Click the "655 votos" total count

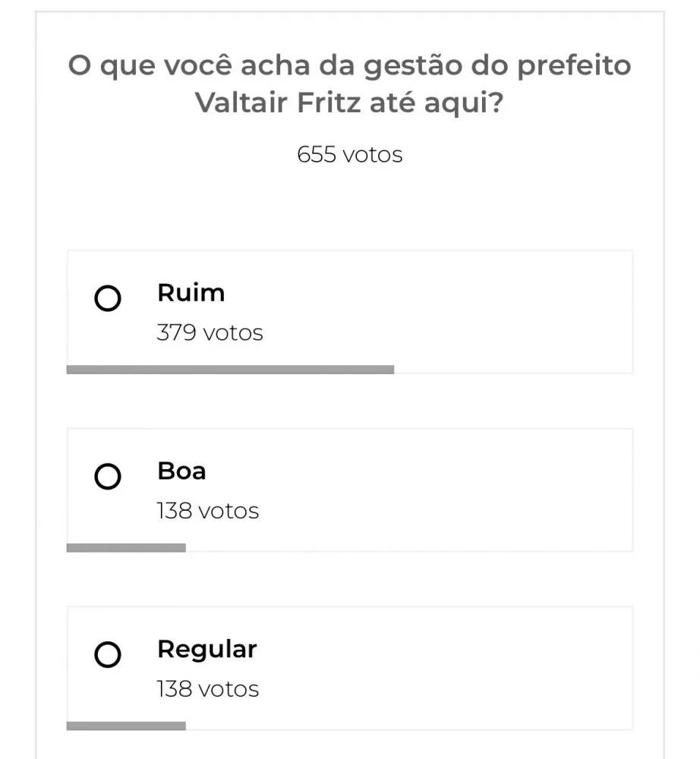pyautogui.click(x=349, y=155)
